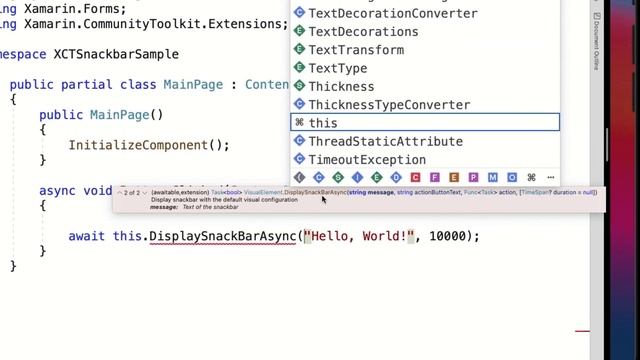Select ThicknessTypeConverter completion entry
Screen dimensions: 640x360
pyautogui.click(x=425, y=104)
